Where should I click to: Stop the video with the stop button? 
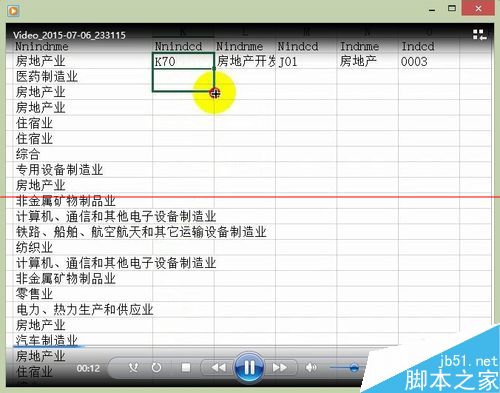[x=186, y=368]
